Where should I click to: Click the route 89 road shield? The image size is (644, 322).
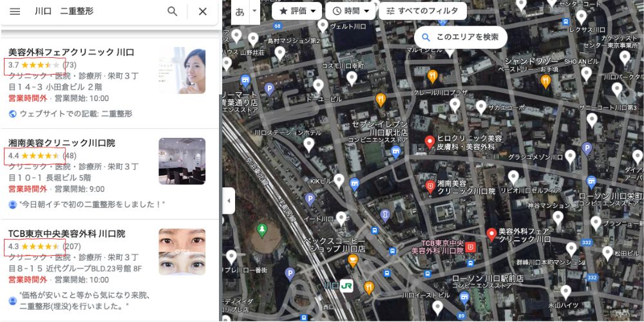462,316
